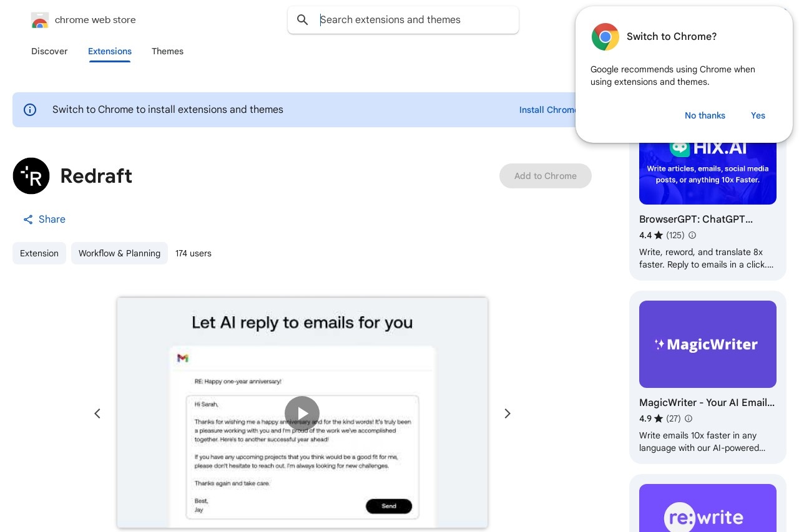Click the BrowserGPT: ChatGPT title
This screenshot has height=532, width=799.
[x=696, y=220]
